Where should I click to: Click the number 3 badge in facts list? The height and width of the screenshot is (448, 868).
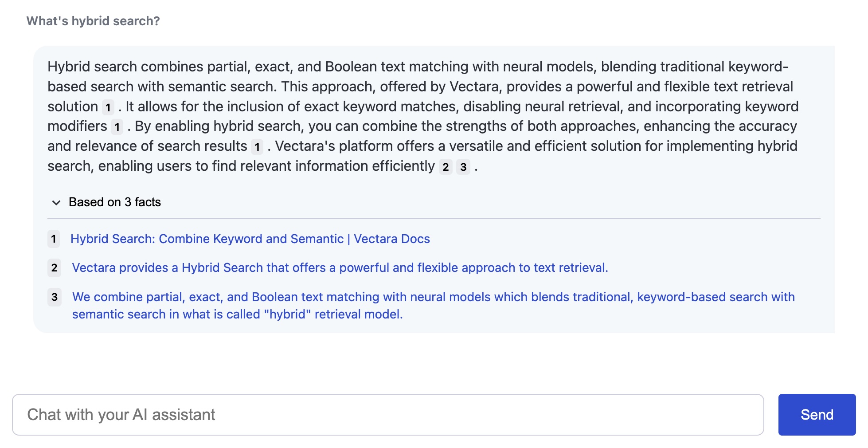click(54, 297)
